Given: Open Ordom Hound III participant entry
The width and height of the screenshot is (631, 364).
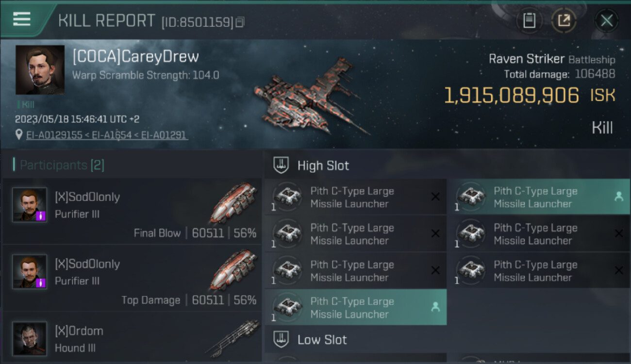Looking at the screenshot, I should click(132, 338).
